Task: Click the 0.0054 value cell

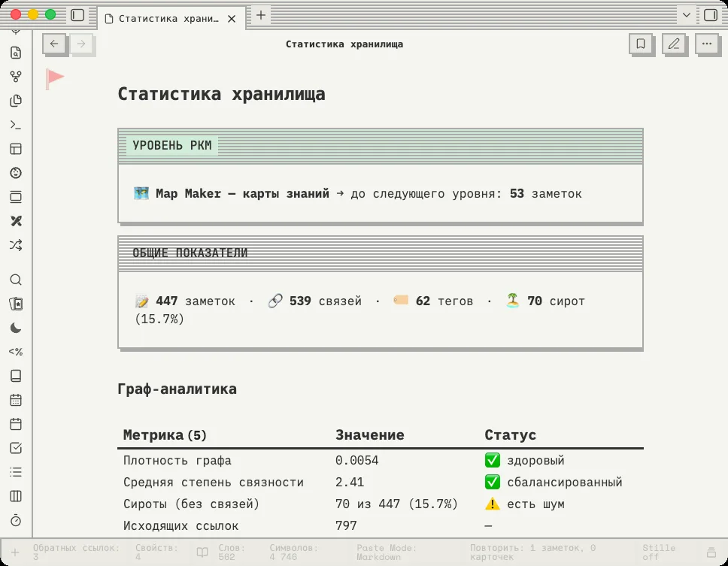Action: tap(357, 461)
